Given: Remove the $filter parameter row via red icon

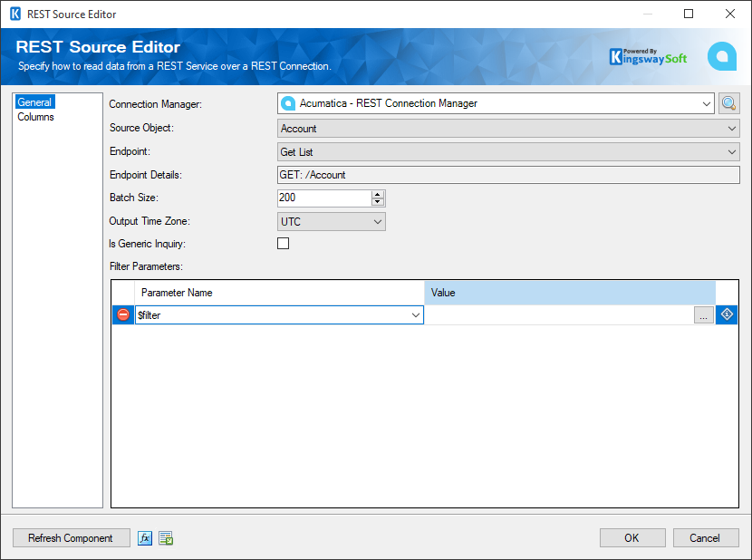Looking at the screenshot, I should (122, 314).
